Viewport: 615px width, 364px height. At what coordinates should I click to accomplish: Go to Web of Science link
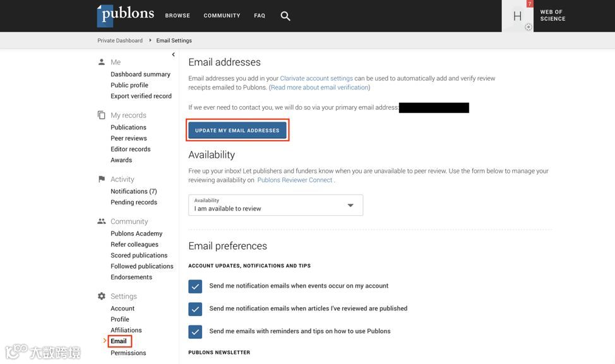click(x=552, y=15)
